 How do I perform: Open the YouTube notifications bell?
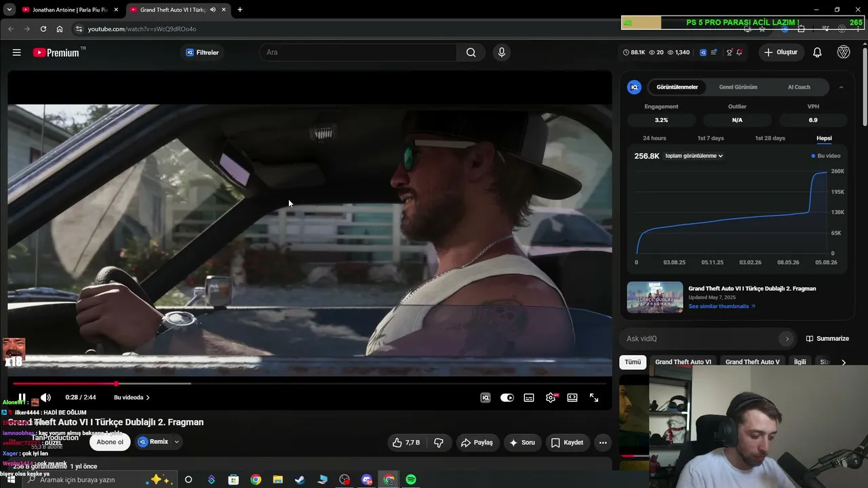pos(817,52)
